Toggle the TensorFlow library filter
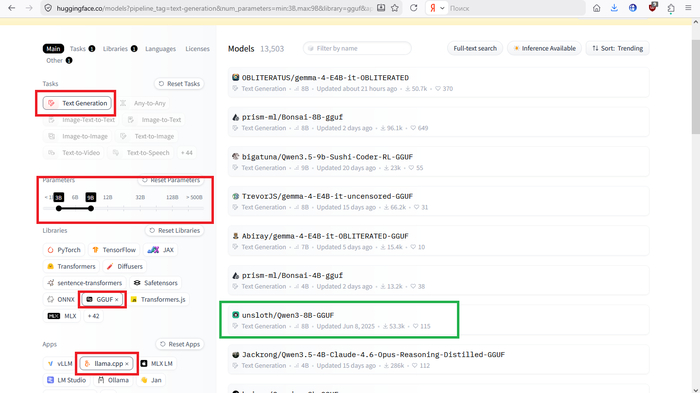700x393 pixels. tap(114, 250)
